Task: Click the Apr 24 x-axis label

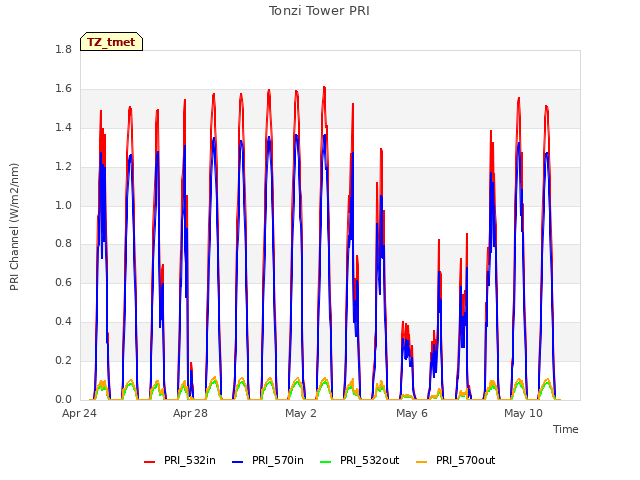Action: [x=79, y=413]
